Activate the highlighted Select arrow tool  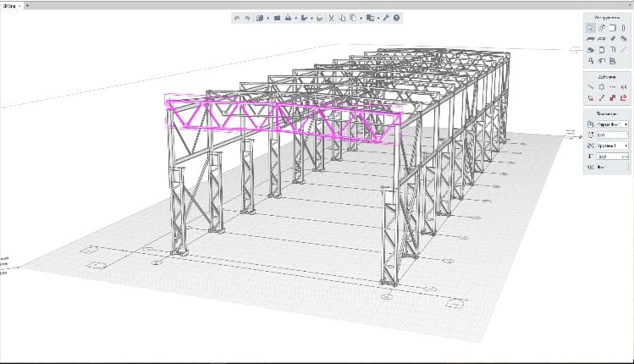[591, 27]
